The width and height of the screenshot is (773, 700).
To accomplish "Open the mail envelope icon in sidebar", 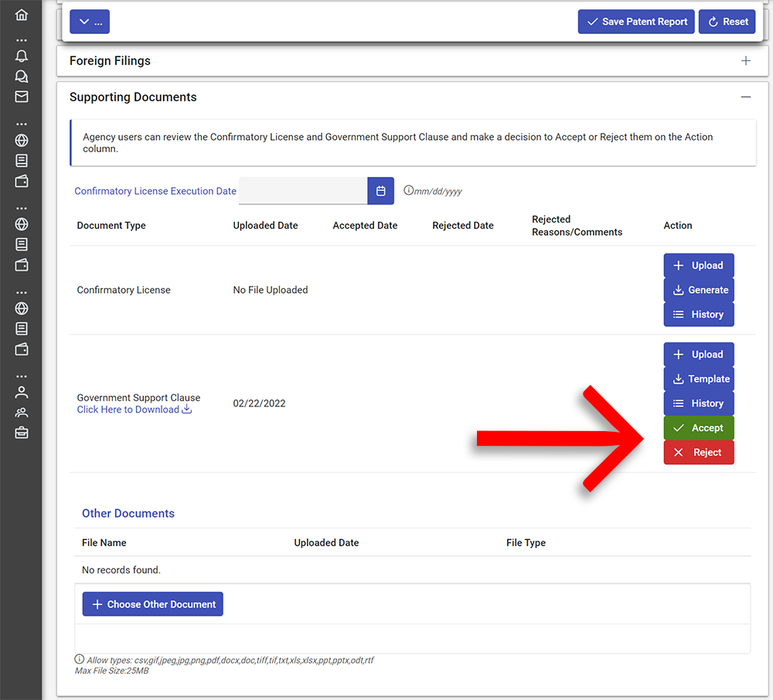I will 22,97.
